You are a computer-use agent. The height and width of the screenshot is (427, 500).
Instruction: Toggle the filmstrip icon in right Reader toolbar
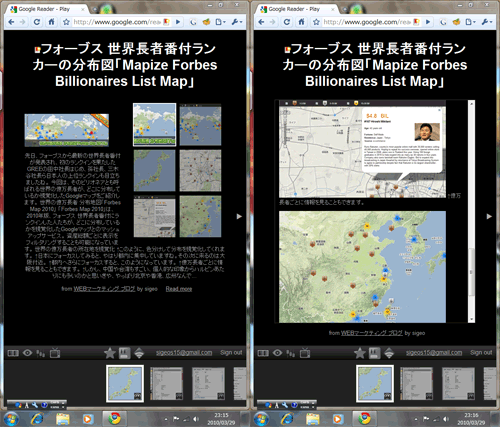pyautogui.click(x=263, y=353)
